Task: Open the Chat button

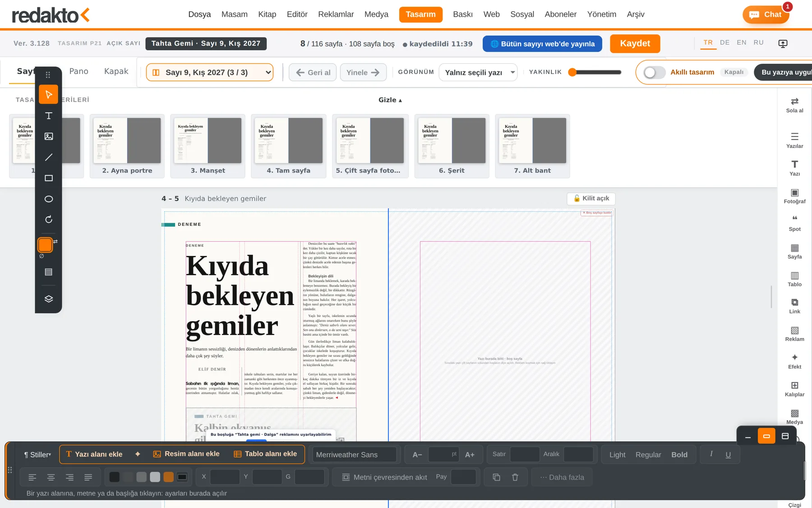Action: pos(766,14)
